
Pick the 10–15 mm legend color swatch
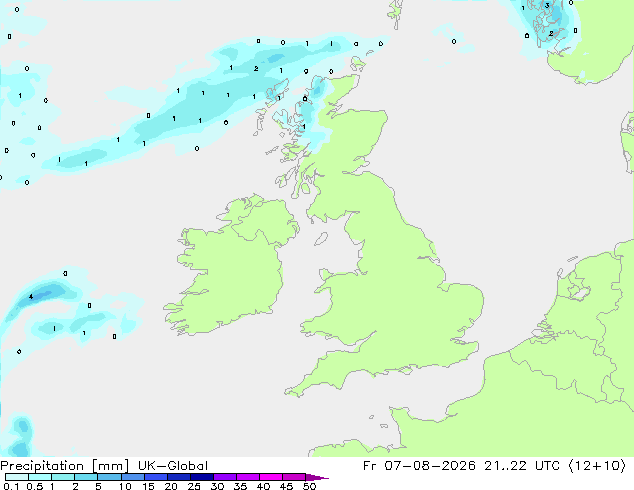pyautogui.click(x=132, y=477)
